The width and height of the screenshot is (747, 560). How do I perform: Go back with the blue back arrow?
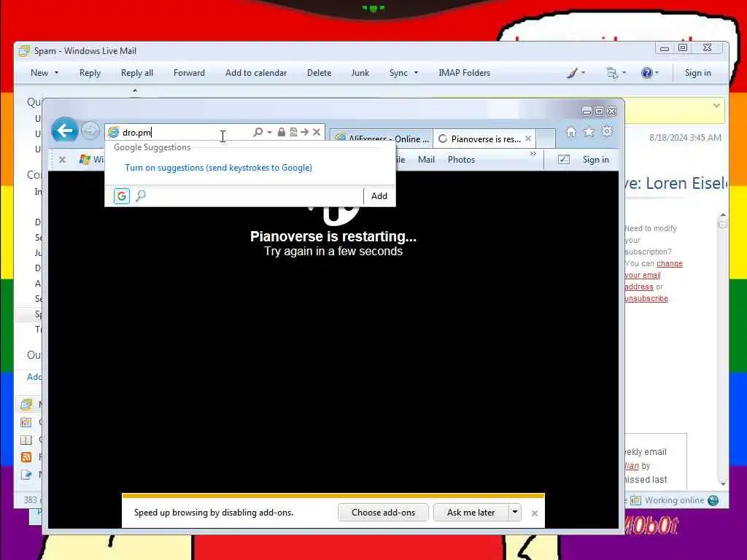point(64,131)
